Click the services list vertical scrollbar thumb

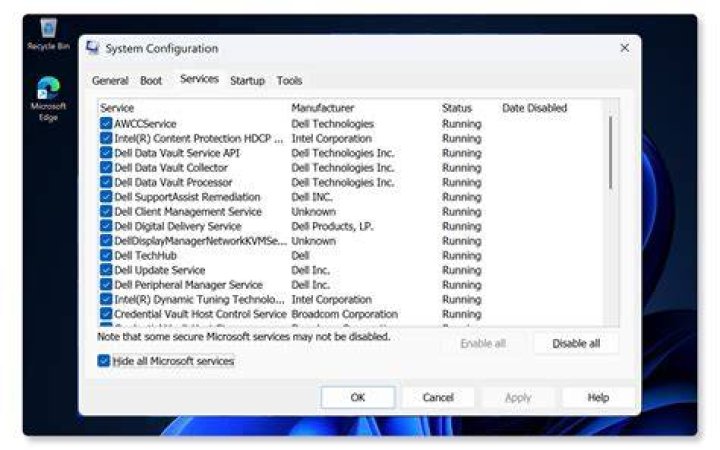coord(611,153)
